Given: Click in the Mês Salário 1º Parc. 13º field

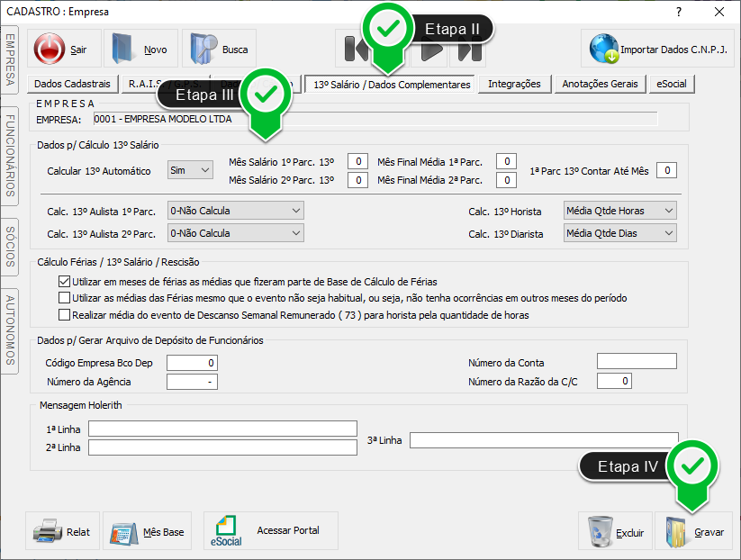Looking at the screenshot, I should (357, 162).
